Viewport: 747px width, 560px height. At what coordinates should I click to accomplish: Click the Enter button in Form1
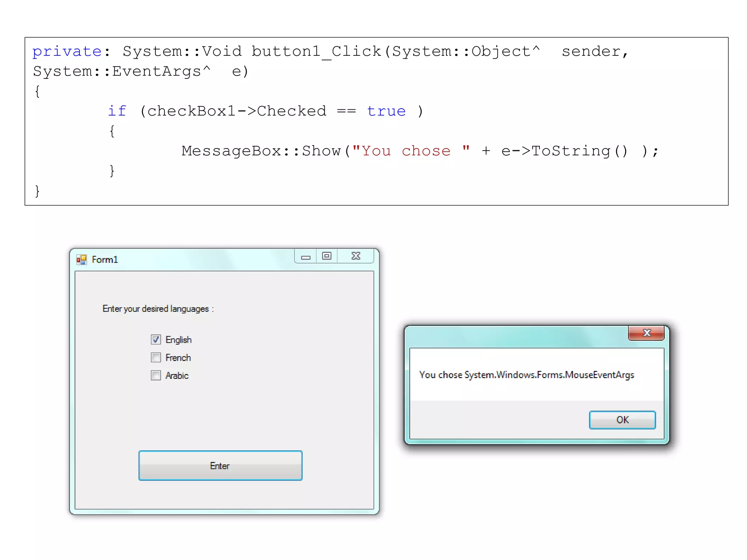220,466
